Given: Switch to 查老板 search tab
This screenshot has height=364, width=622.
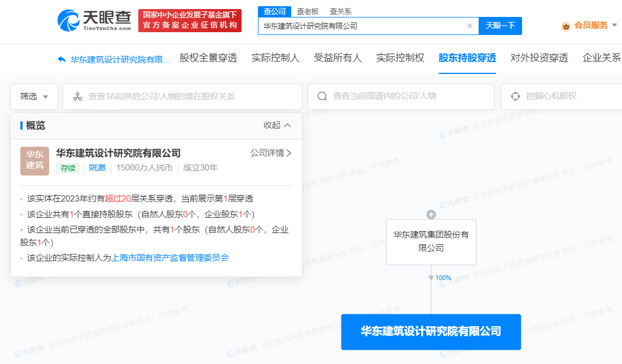Looking at the screenshot, I should coord(308,11).
